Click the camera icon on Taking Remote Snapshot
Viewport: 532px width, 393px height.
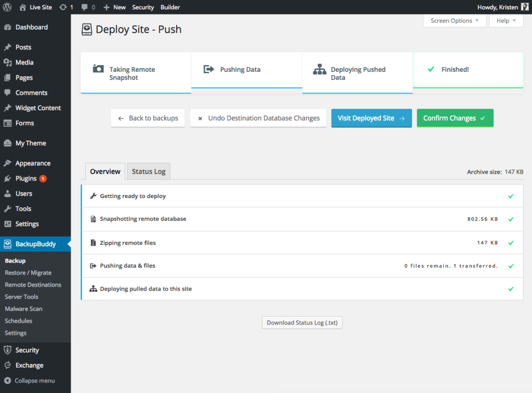[x=98, y=69]
